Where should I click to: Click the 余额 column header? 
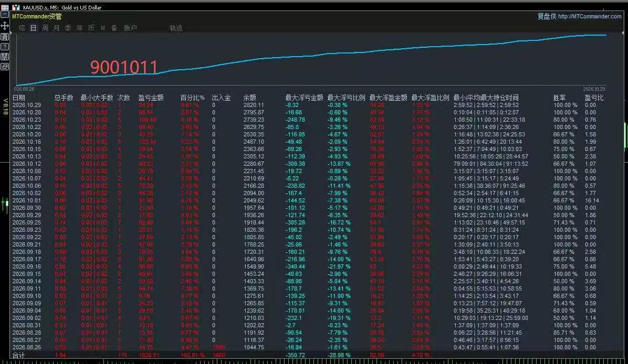(x=249, y=98)
